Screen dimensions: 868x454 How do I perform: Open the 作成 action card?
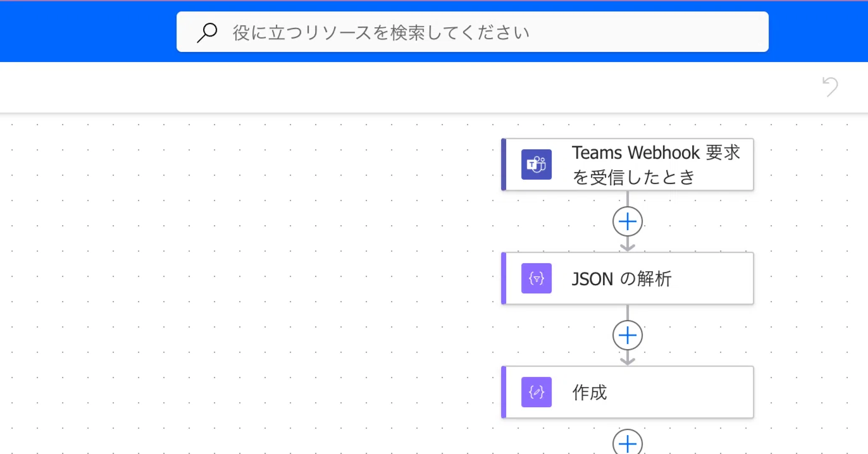coord(627,392)
